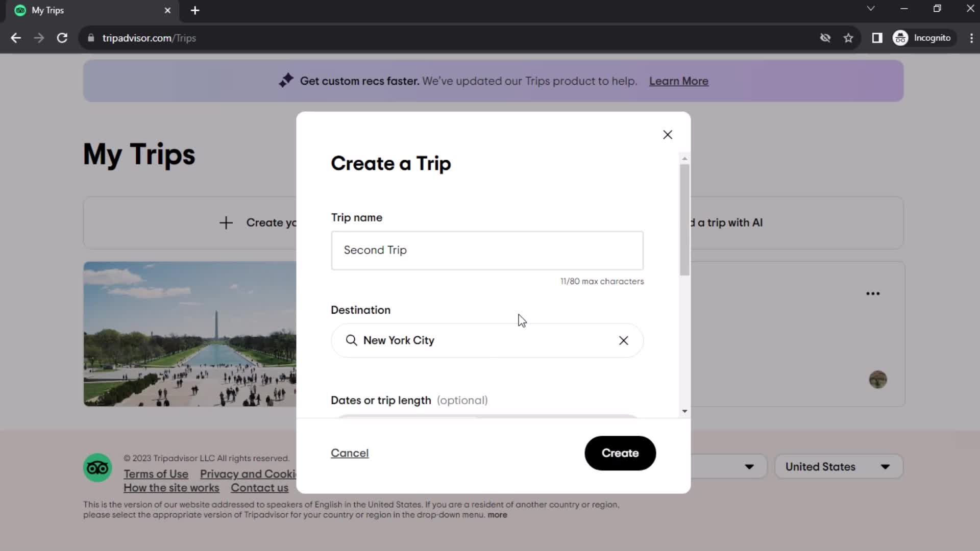Click the Cancel button in dialog

350,453
